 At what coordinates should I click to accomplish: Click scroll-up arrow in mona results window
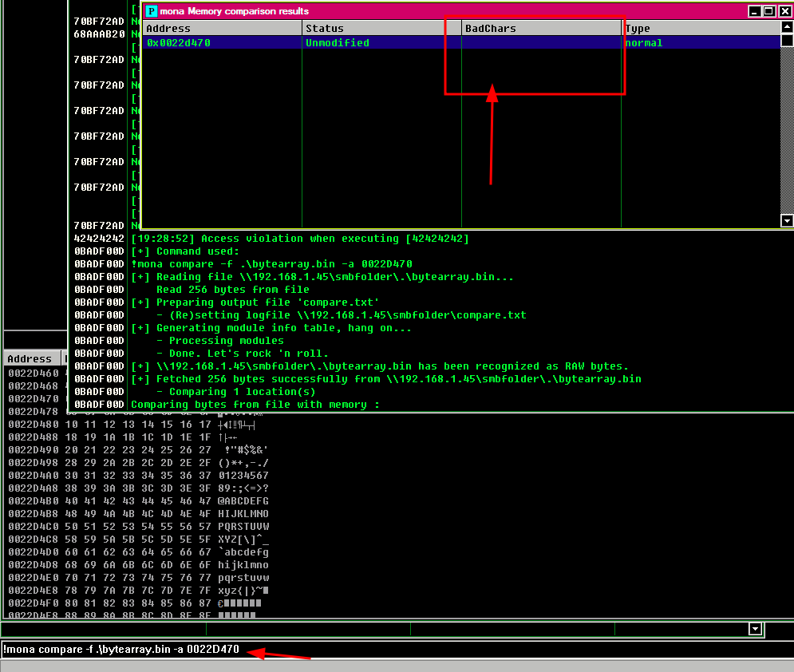[x=787, y=28]
